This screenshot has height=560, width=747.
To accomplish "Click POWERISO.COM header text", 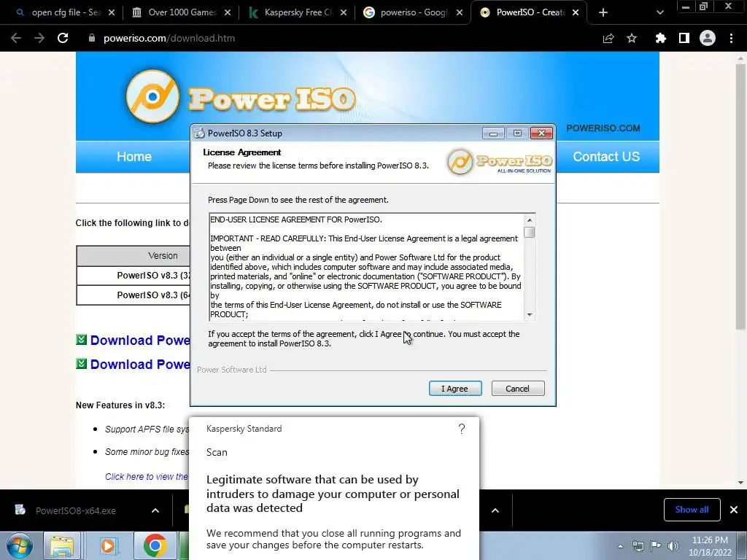I will tap(603, 128).
